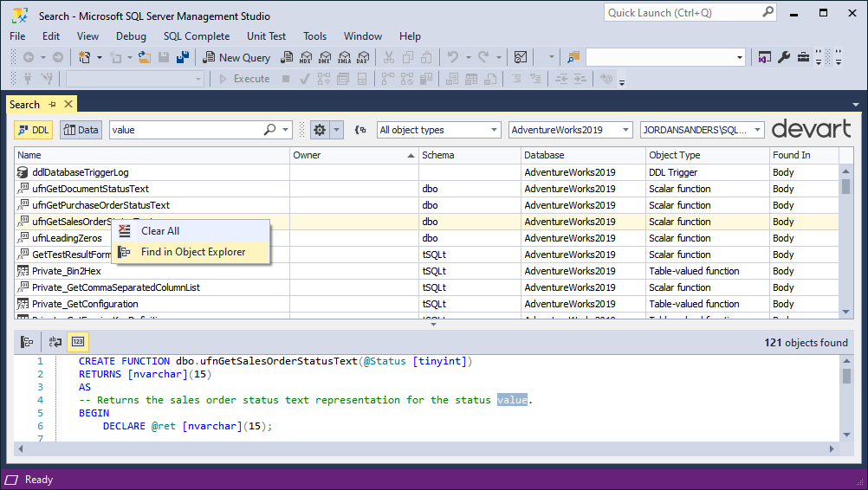Click the Undo arrow icon

coord(453,57)
